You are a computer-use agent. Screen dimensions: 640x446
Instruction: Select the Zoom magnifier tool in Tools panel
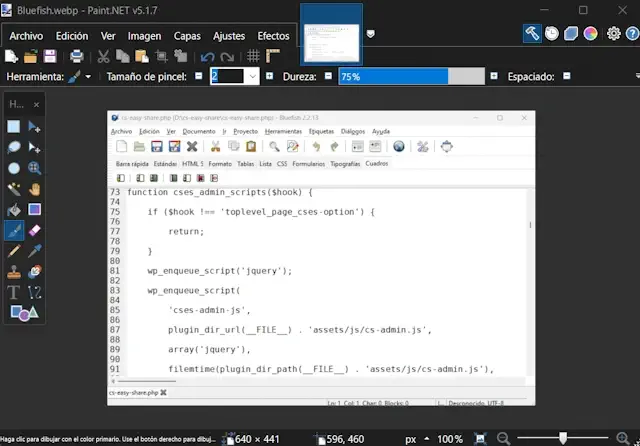tap(34, 168)
